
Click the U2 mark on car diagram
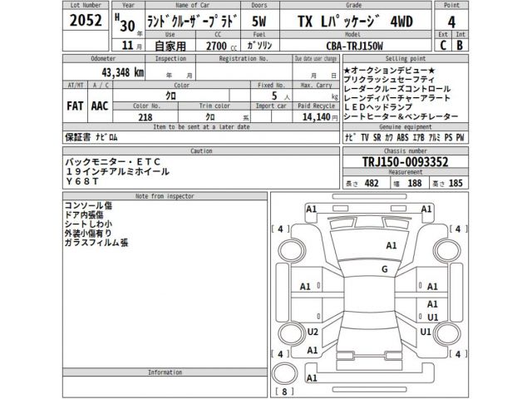click(x=313, y=332)
